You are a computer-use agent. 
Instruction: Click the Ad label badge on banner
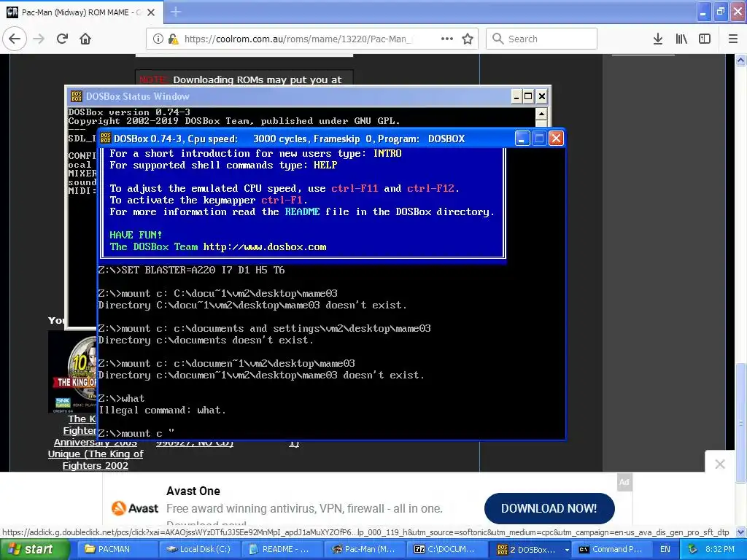[x=624, y=482]
